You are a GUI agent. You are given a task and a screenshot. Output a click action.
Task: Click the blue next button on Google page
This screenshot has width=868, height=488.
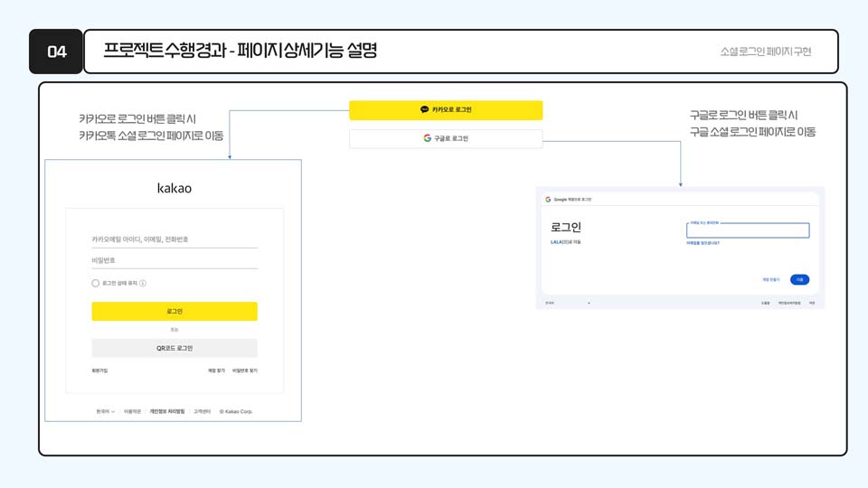pyautogui.click(x=799, y=280)
